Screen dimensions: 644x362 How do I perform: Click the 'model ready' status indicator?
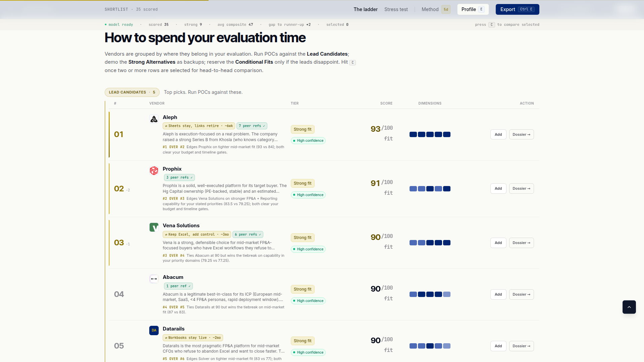pos(119,25)
